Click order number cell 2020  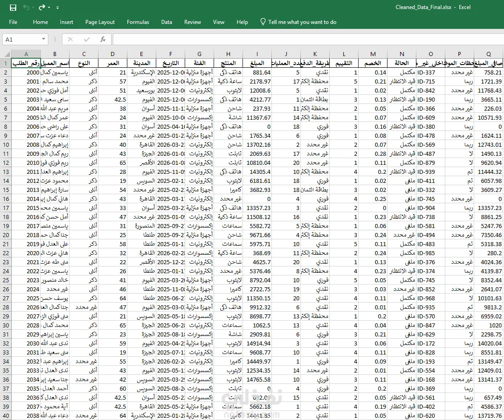click(x=26, y=253)
